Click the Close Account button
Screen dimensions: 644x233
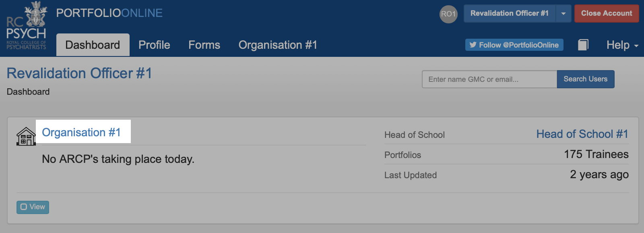point(607,14)
